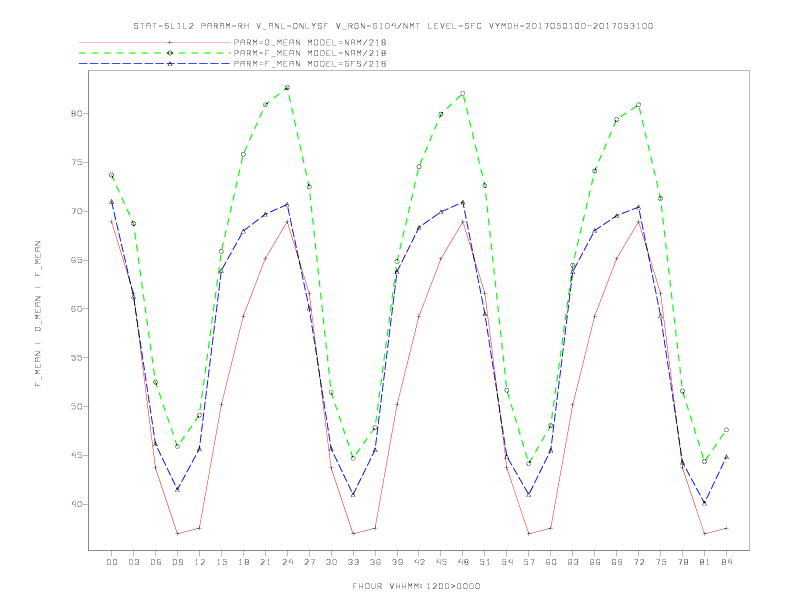Click the x-axis tick label 39
This screenshot has height=612, width=792.
[x=397, y=562]
